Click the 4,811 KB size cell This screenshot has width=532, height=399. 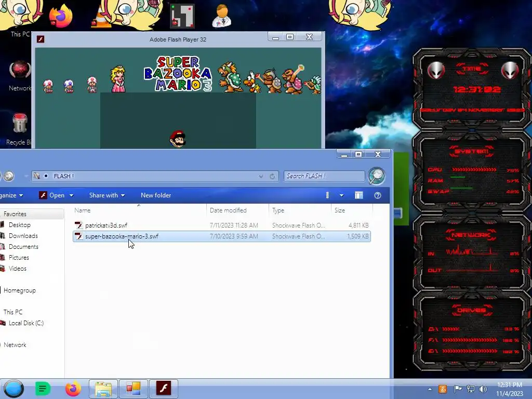click(x=358, y=225)
